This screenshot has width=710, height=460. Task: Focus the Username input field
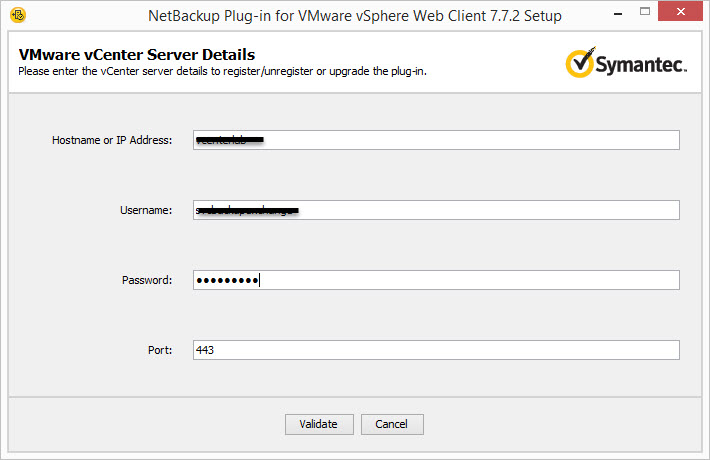pos(436,210)
